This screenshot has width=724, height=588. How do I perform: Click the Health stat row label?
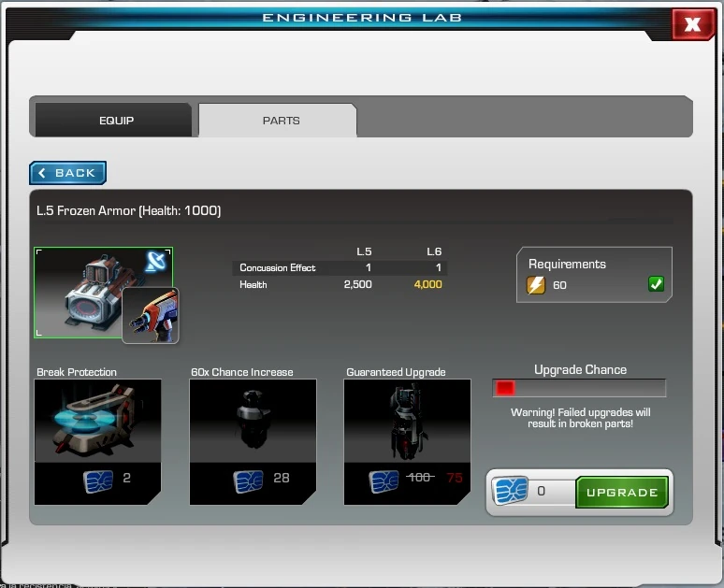point(253,285)
